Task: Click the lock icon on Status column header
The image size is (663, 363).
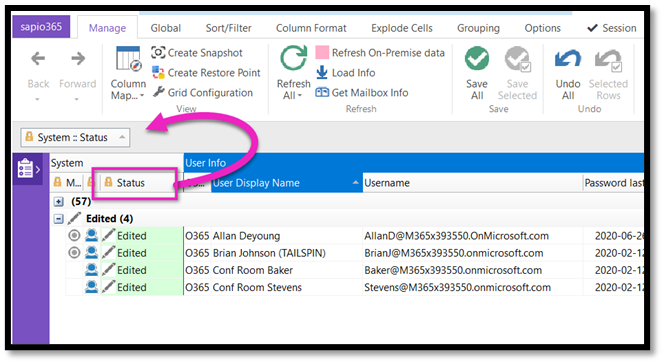Action: click(x=108, y=182)
